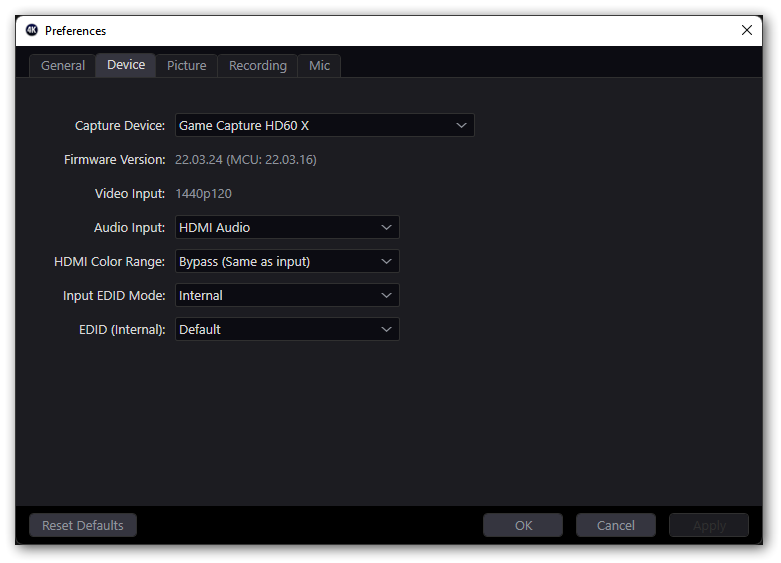781x563 pixels.
Task: Go to the Recording tab
Action: click(x=258, y=65)
